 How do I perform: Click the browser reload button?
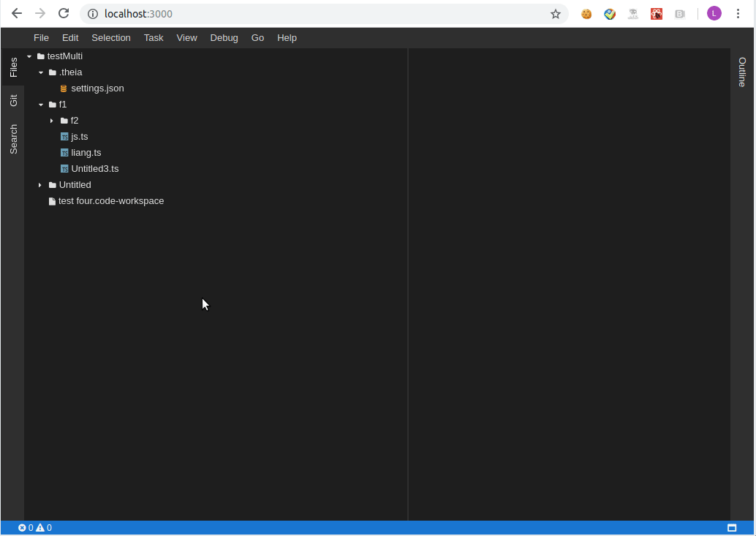[63, 13]
